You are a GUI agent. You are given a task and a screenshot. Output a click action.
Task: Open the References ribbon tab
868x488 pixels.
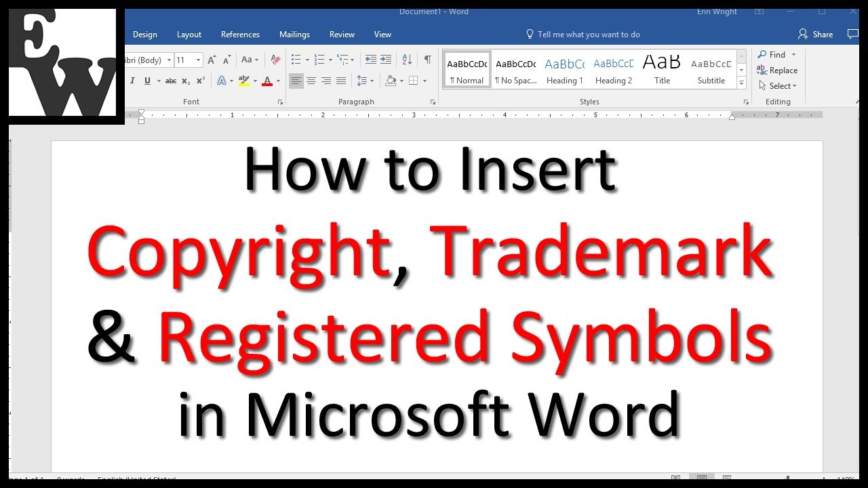point(240,35)
